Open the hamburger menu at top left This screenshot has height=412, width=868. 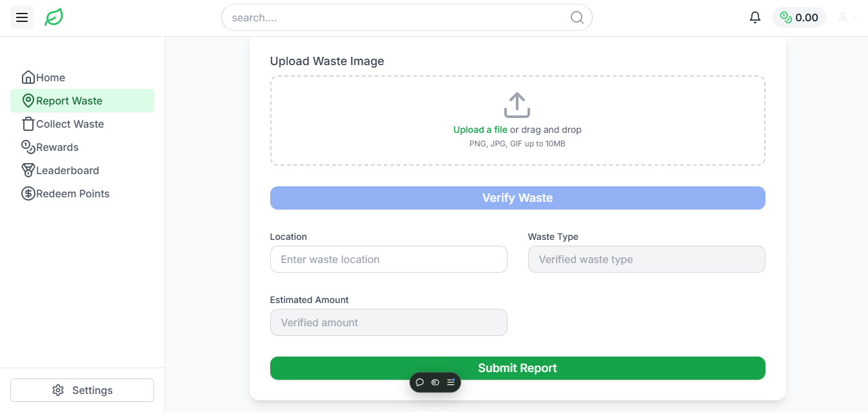pos(21,17)
